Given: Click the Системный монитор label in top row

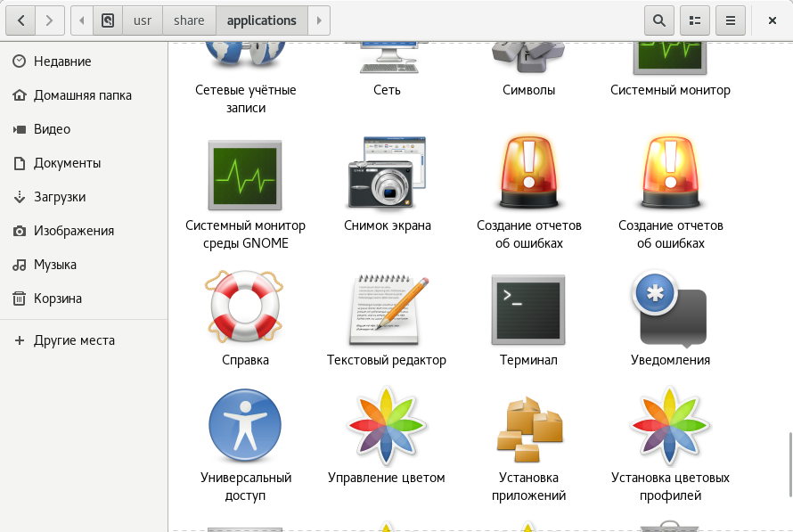Looking at the screenshot, I should 671,91.
